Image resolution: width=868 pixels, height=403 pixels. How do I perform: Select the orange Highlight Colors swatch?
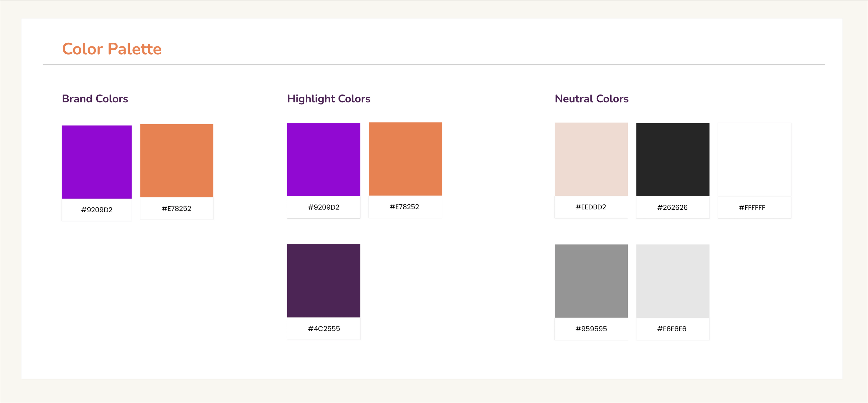tap(405, 159)
